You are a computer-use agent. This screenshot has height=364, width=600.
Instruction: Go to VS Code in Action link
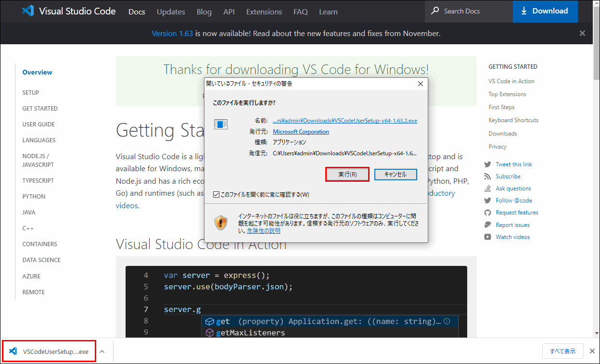click(511, 81)
